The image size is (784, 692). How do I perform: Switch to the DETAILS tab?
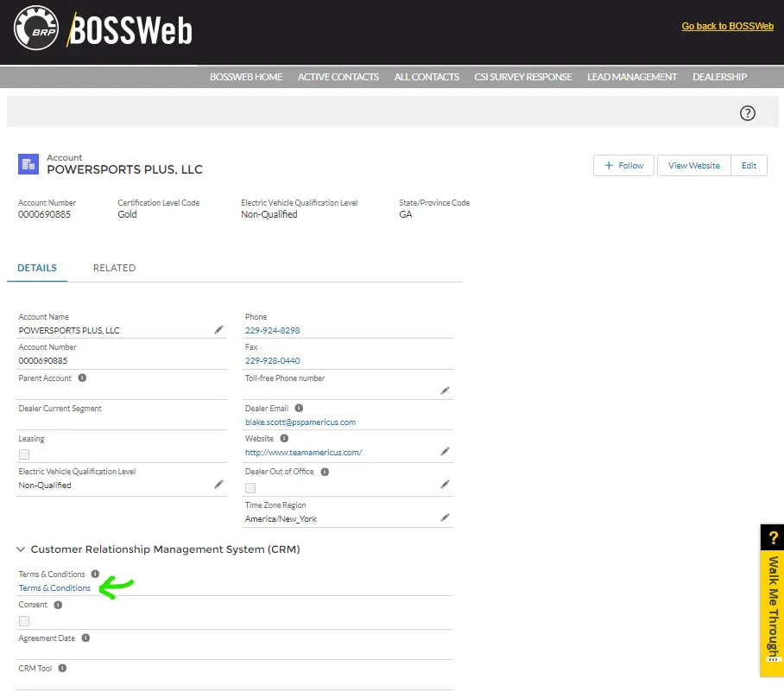pyautogui.click(x=37, y=268)
